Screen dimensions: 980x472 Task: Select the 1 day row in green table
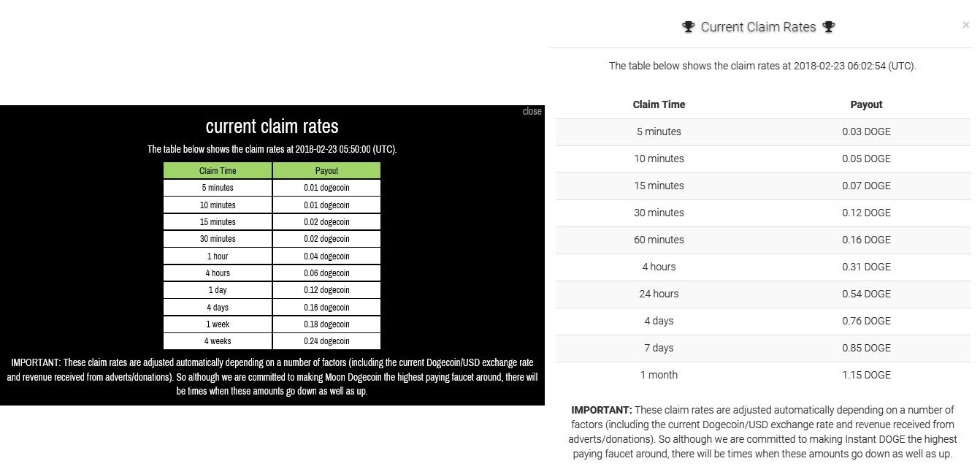272,290
